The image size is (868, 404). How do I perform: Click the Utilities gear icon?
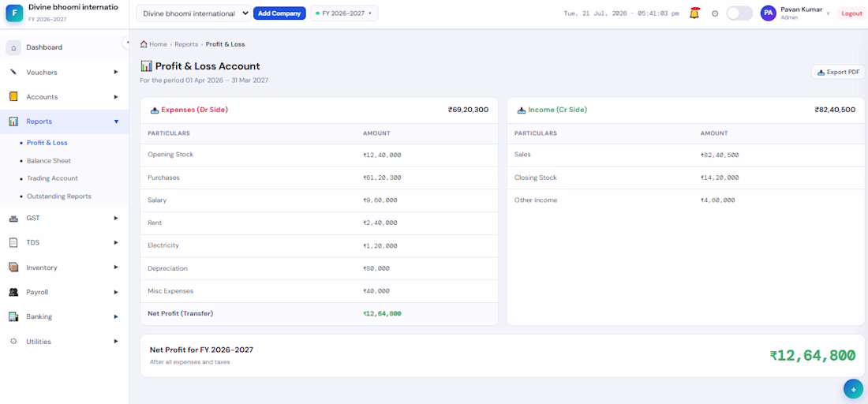click(x=14, y=342)
